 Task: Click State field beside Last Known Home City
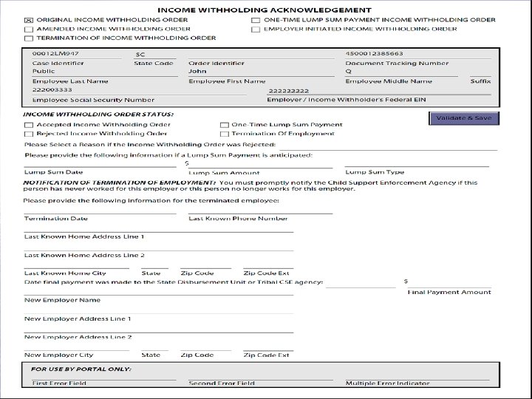tap(154, 265)
